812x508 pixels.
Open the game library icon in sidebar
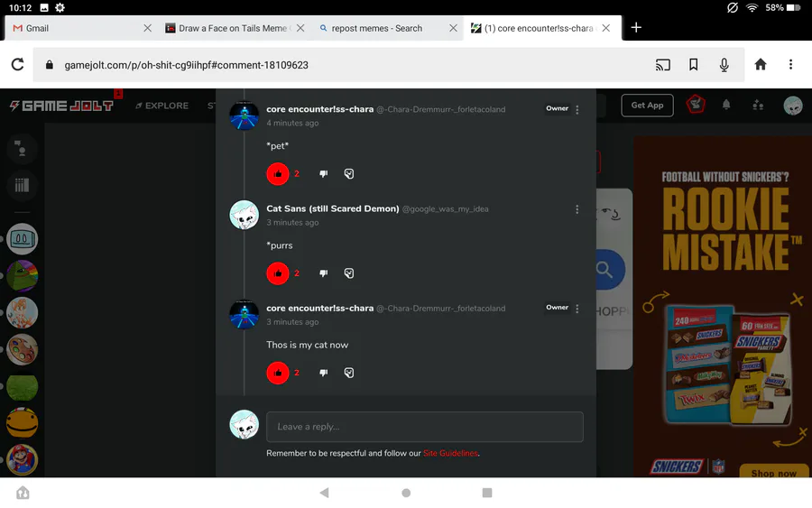[22, 185]
